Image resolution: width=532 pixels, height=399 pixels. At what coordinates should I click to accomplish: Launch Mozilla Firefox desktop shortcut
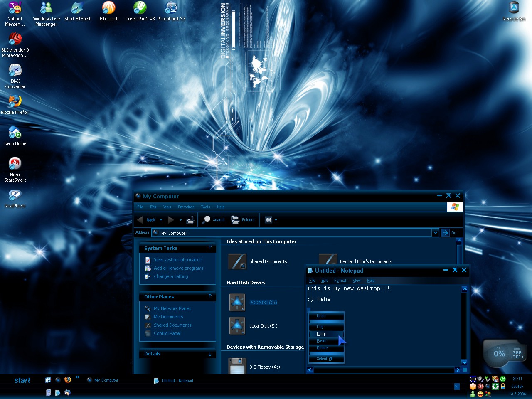(x=15, y=105)
